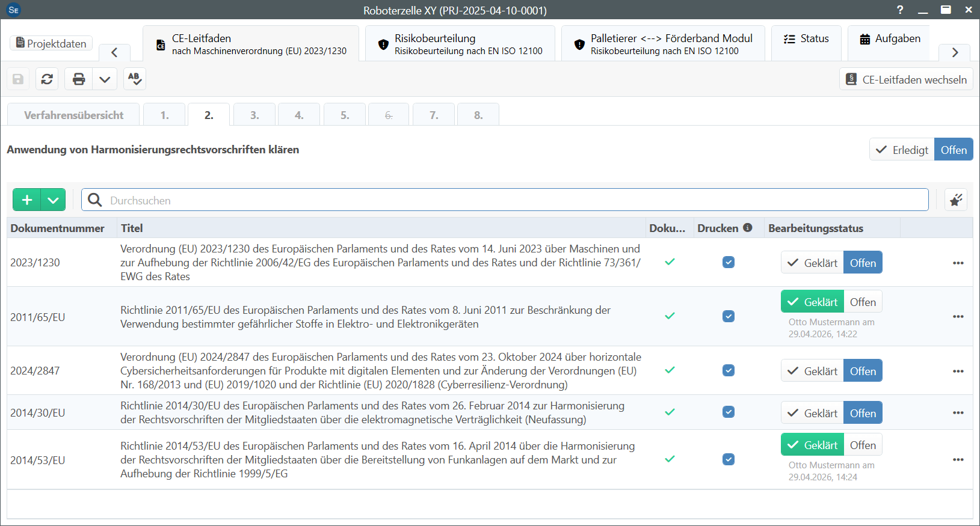
Task: Focus the Durchsuchen search field
Action: tap(505, 200)
